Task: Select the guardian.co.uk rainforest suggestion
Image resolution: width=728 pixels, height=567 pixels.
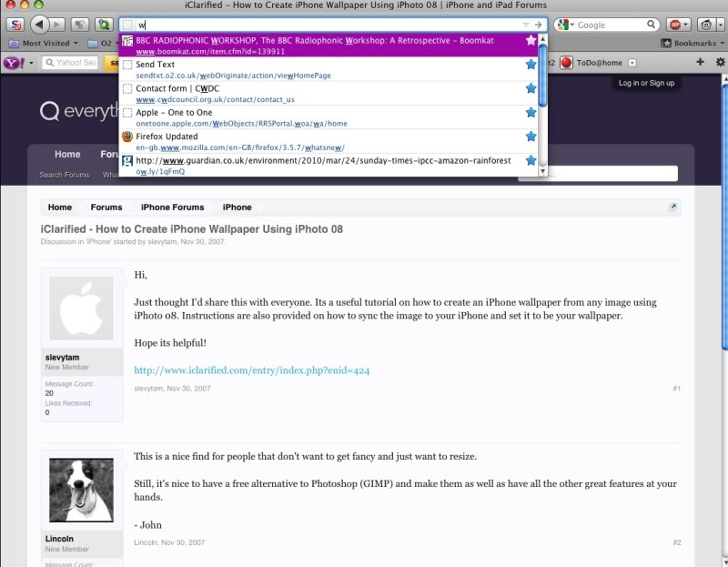Action: pyautogui.click(x=329, y=165)
